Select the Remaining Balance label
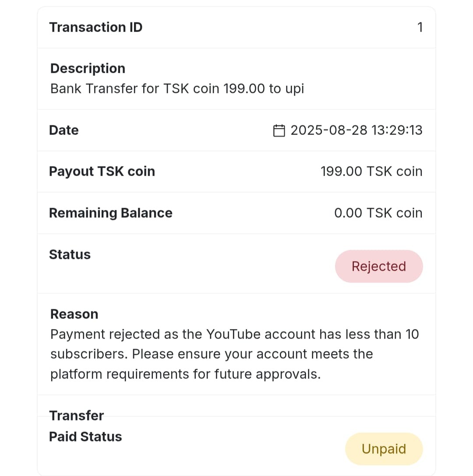 point(111,213)
